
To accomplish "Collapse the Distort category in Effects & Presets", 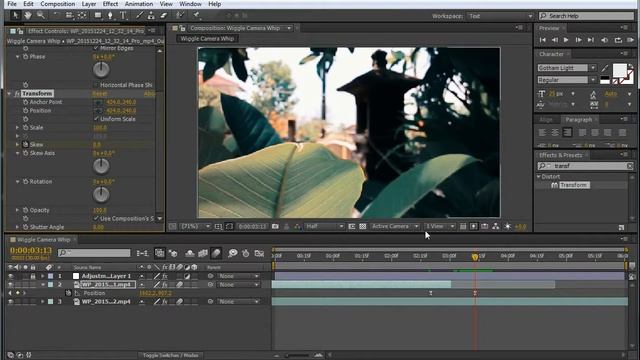I will pos(539,177).
